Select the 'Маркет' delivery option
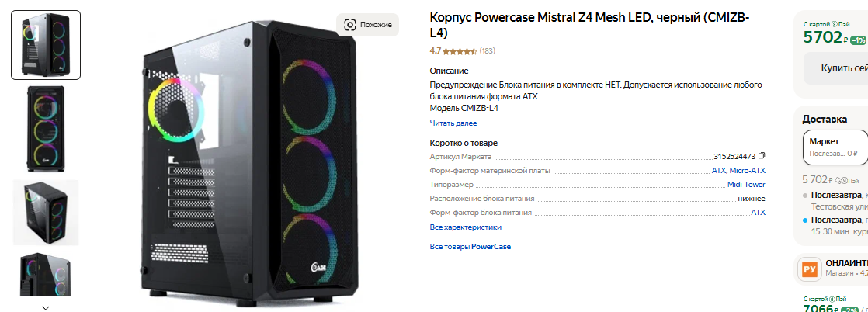868x312 pixels. 835,147
